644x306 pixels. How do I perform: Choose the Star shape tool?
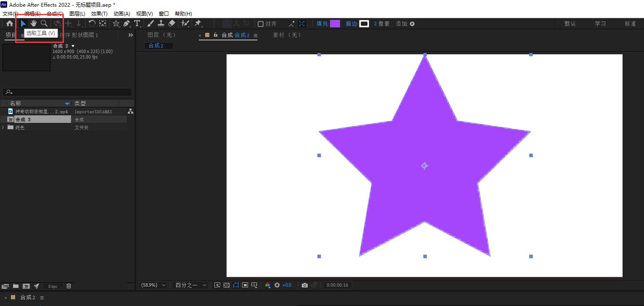pyautogui.click(x=116, y=24)
